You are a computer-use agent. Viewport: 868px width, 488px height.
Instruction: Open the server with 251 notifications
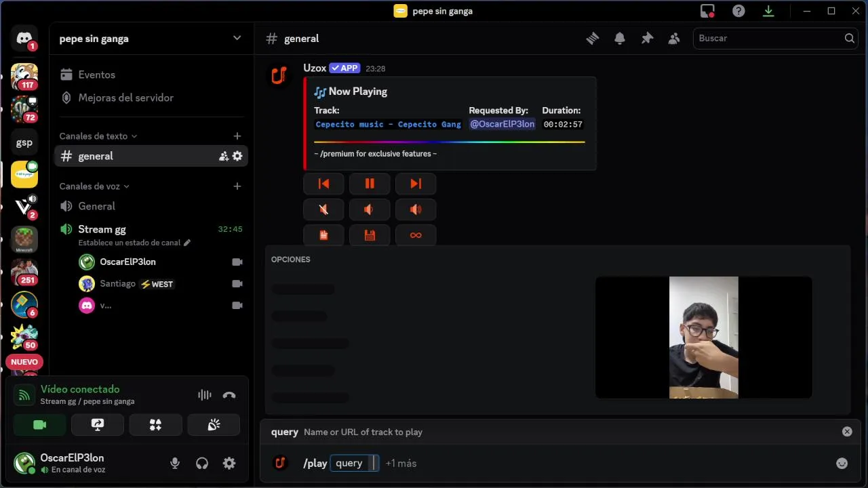pos(24,272)
